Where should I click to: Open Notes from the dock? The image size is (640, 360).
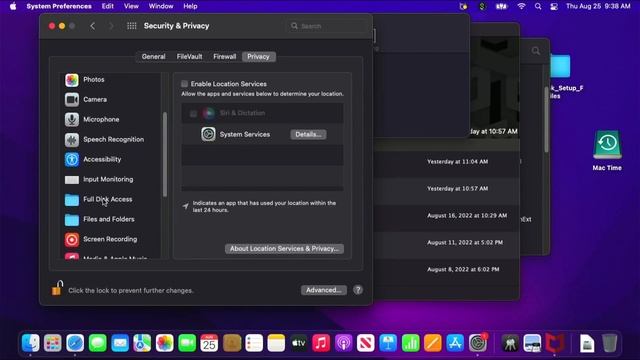coord(276,343)
